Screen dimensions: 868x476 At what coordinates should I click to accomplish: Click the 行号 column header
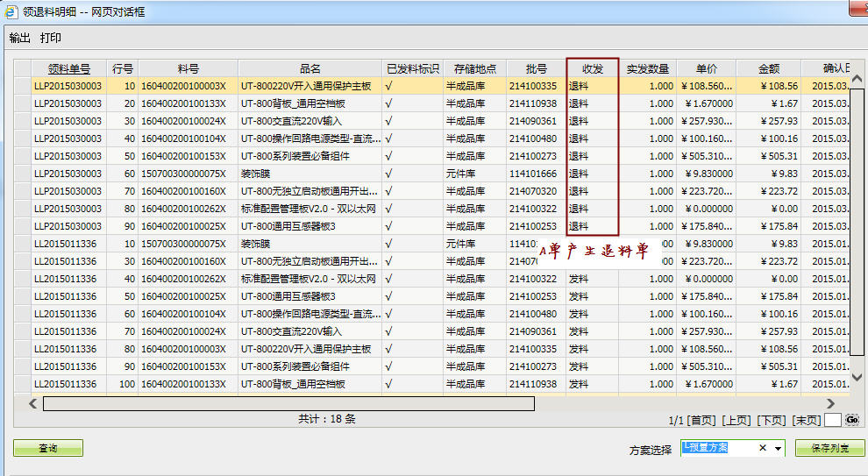pyautogui.click(x=123, y=68)
